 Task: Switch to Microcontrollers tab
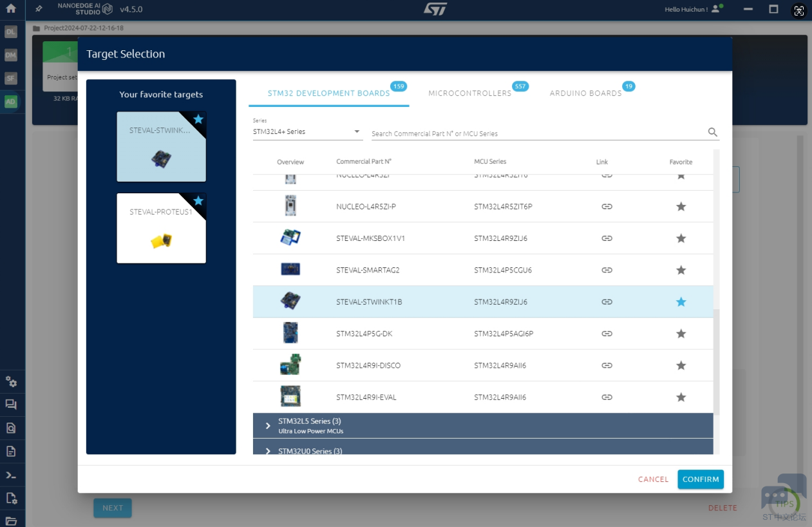470,93
